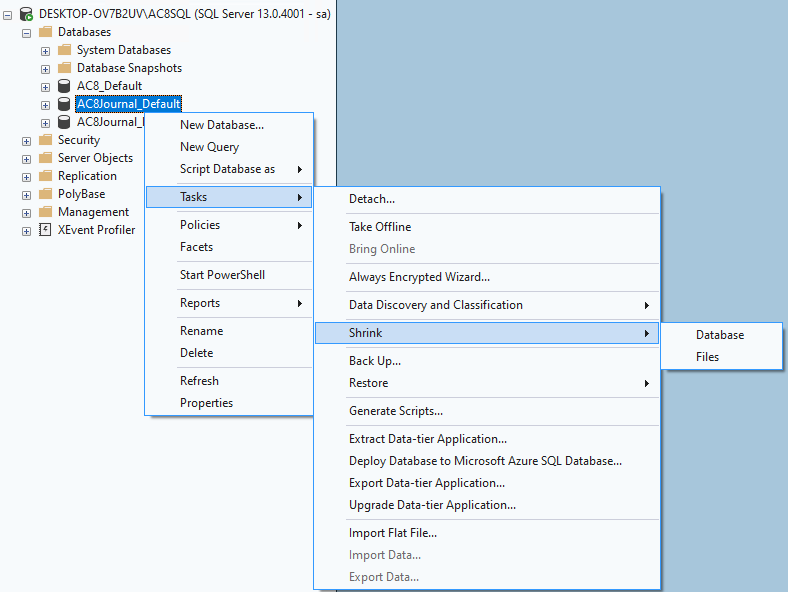
Task: Select Rename in context menu
Action: (x=229, y=331)
